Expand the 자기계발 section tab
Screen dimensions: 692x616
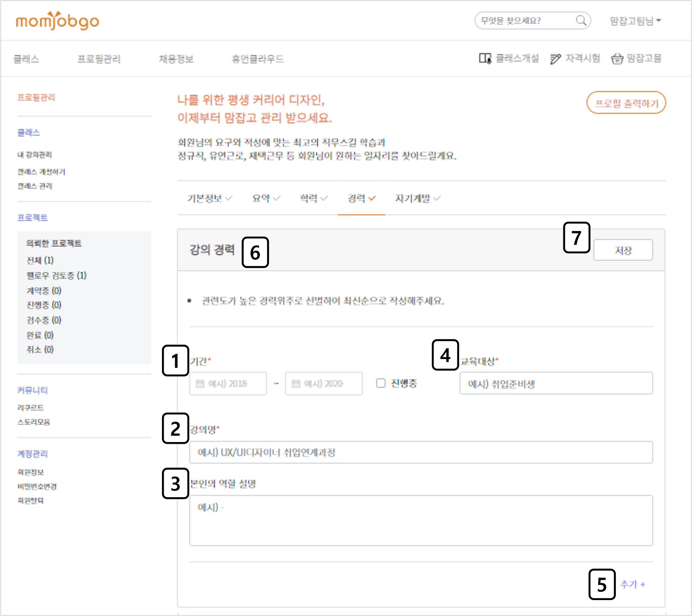coord(417,199)
